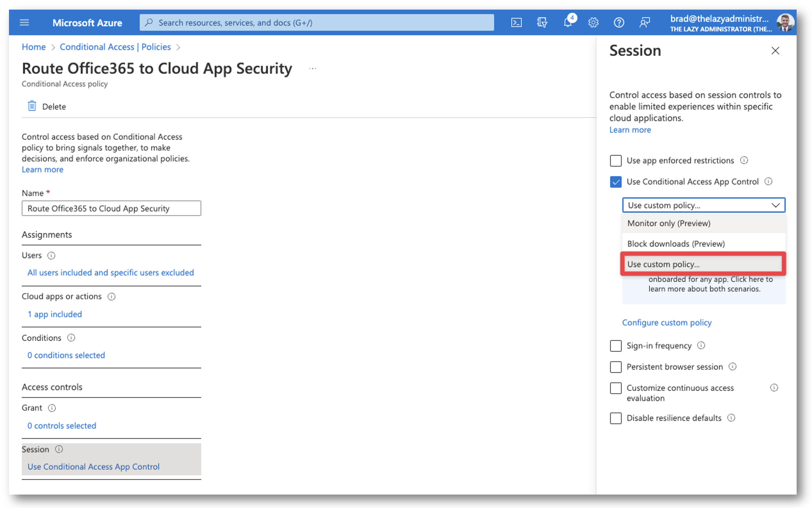Select Use custom policy option in list
The image size is (812, 508).
pos(703,264)
